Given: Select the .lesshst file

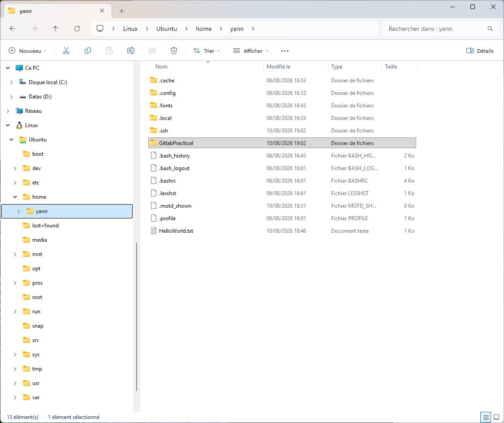Looking at the screenshot, I should click(x=282, y=193).
